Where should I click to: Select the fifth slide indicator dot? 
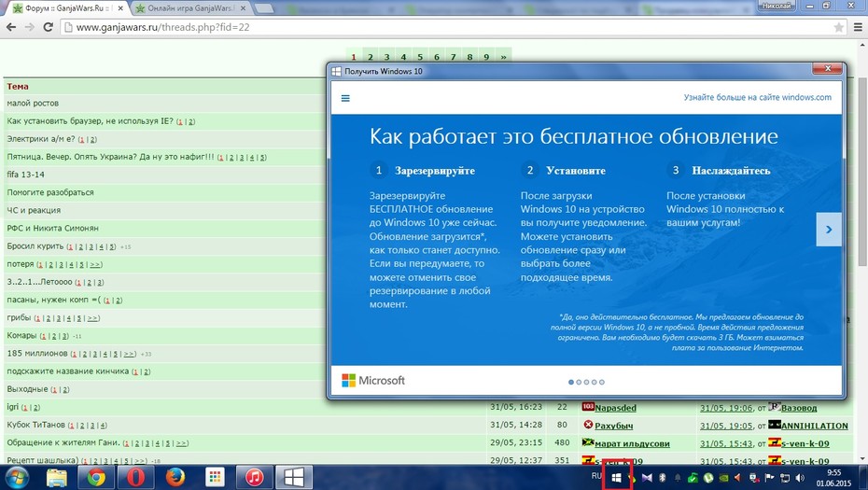[x=602, y=382]
